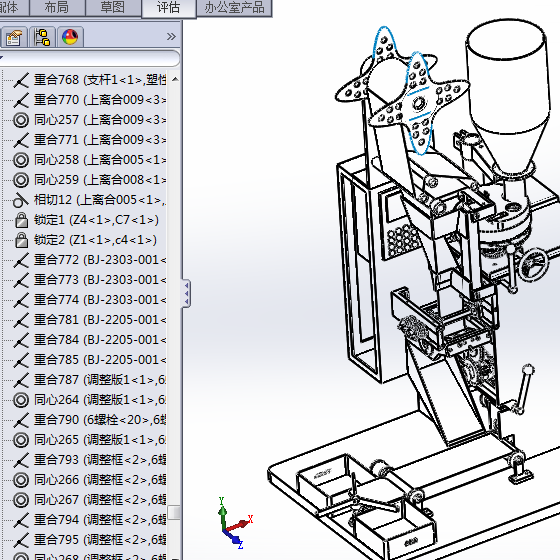Select the highlighted star wheel part
Screen dimensions: 560x560
418,104
